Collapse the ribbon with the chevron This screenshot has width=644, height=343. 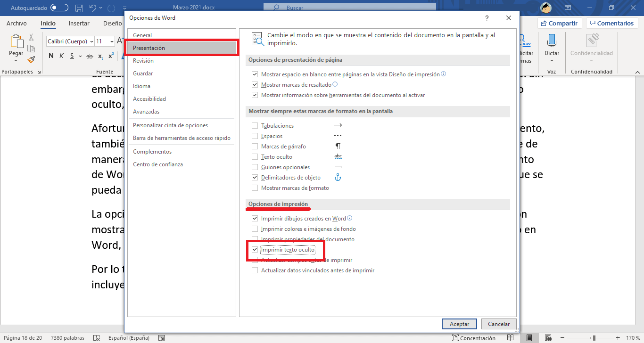pos(637,72)
